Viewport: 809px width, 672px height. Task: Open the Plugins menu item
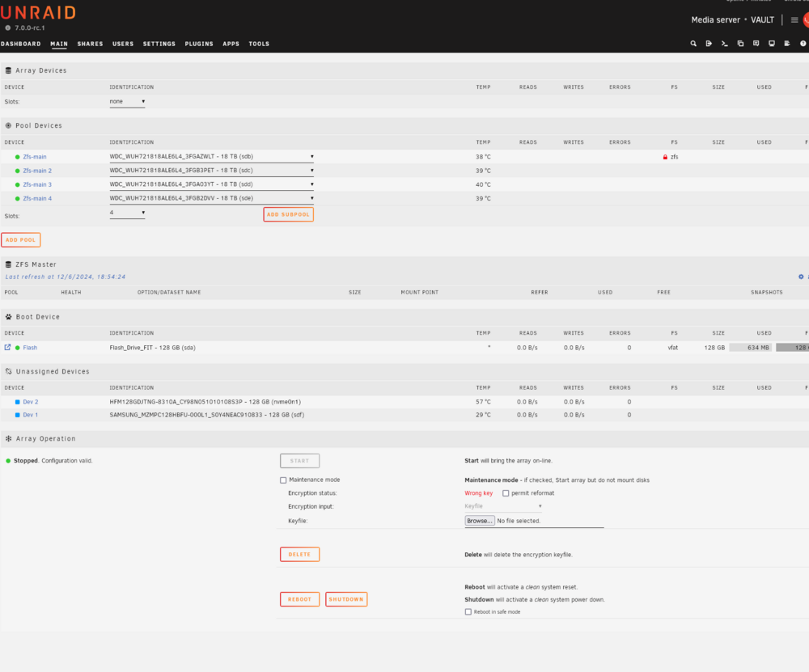point(199,44)
